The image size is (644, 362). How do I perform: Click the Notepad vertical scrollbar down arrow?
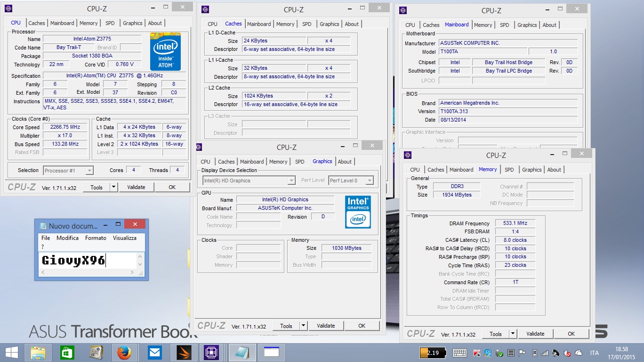click(140, 264)
